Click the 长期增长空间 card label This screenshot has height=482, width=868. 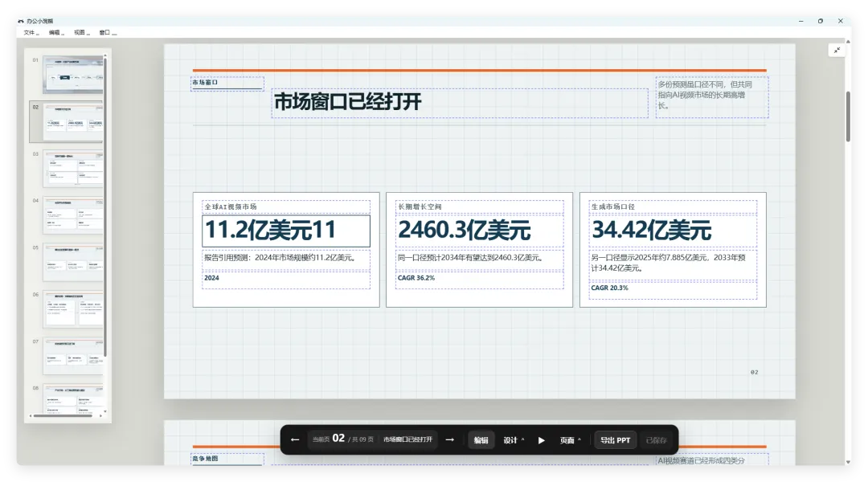(x=420, y=207)
